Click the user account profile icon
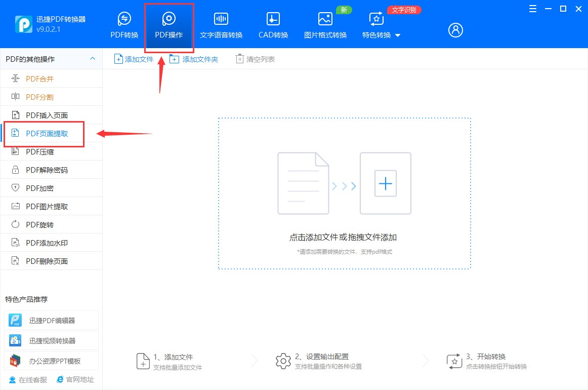 455,30
